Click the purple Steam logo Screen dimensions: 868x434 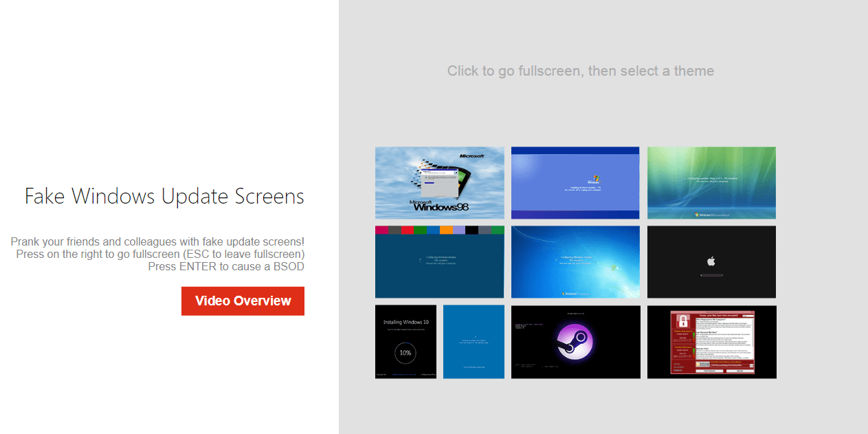point(575,343)
